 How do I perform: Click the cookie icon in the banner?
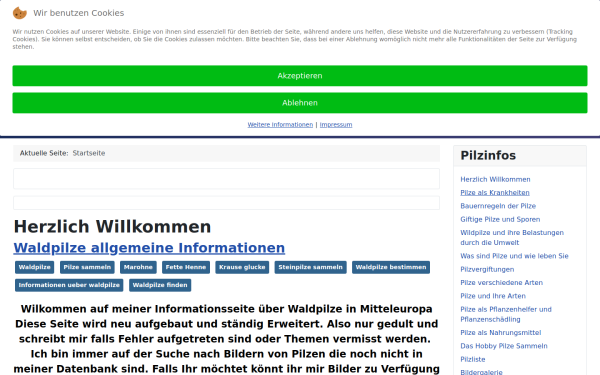tap(20, 13)
